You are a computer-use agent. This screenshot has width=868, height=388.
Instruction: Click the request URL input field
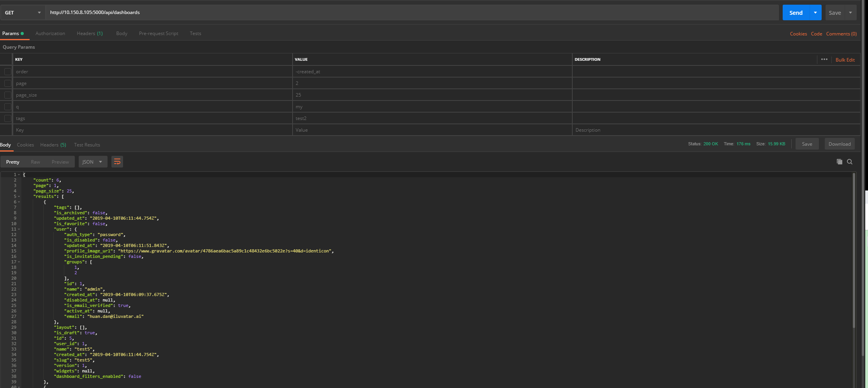coord(234,12)
